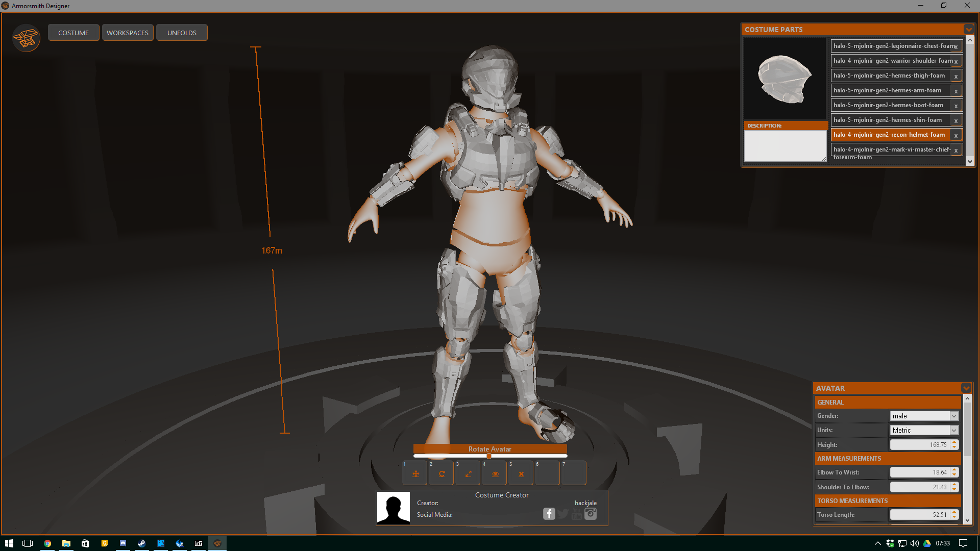The width and height of the screenshot is (980, 551).
Task: Click empty tool slot 6
Action: (x=548, y=473)
